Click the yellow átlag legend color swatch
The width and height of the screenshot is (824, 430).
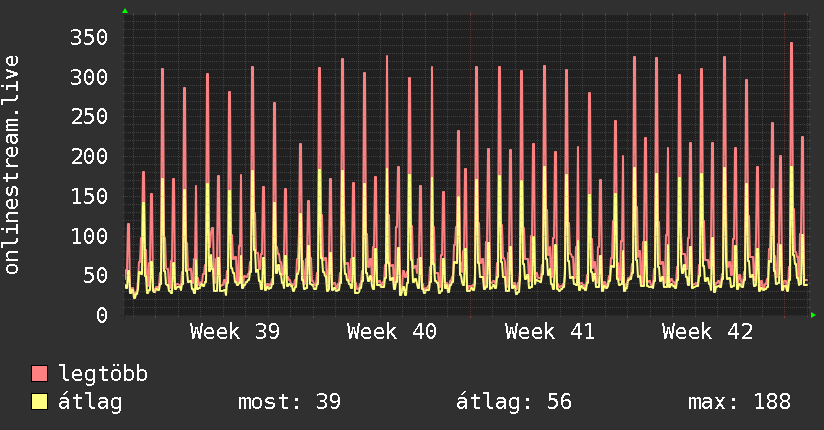click(40, 402)
